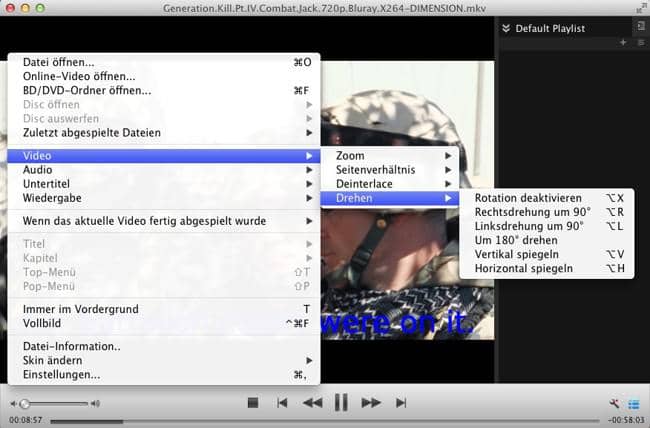
Task: Seek within the video progress bar
Action: click(x=325, y=421)
